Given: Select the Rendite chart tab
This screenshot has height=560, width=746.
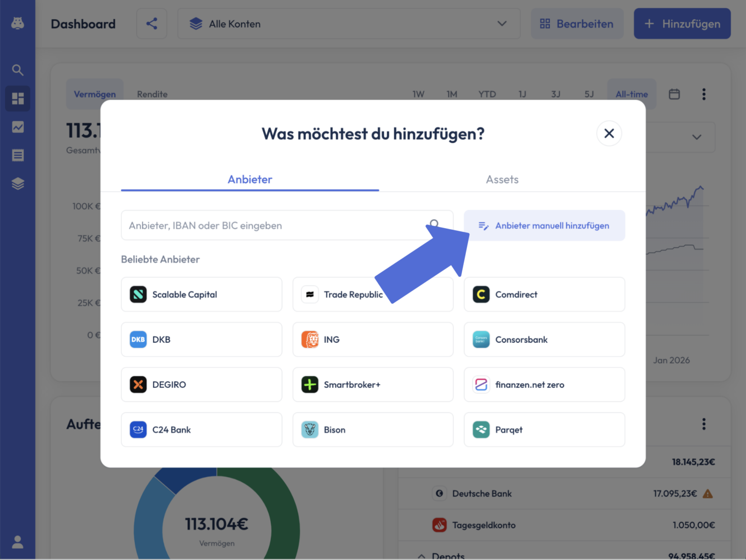Looking at the screenshot, I should 152,94.
